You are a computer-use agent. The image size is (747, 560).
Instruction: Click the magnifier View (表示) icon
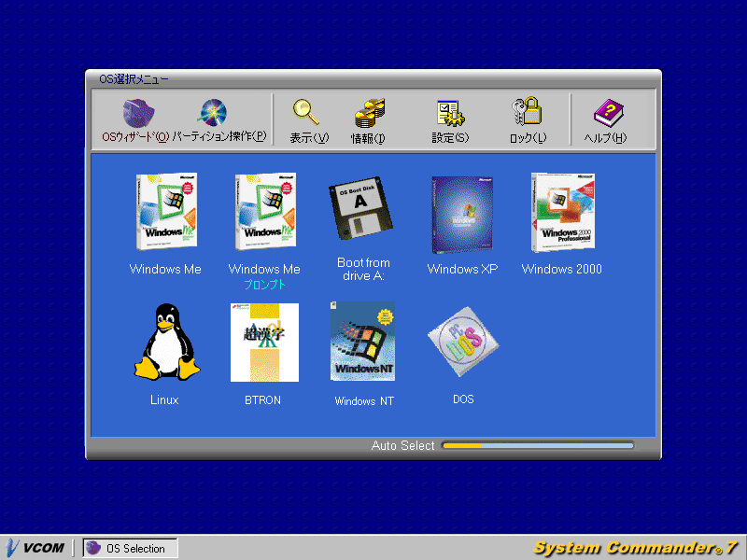(x=306, y=112)
